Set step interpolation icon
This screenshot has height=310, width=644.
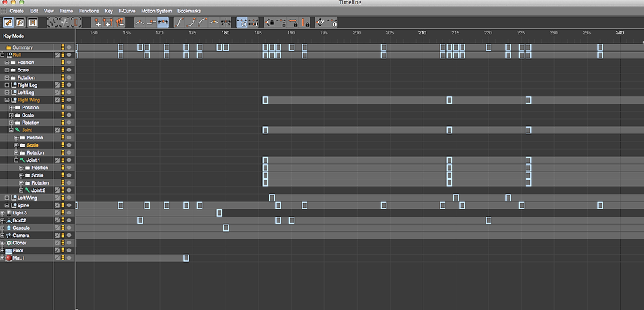152,22
